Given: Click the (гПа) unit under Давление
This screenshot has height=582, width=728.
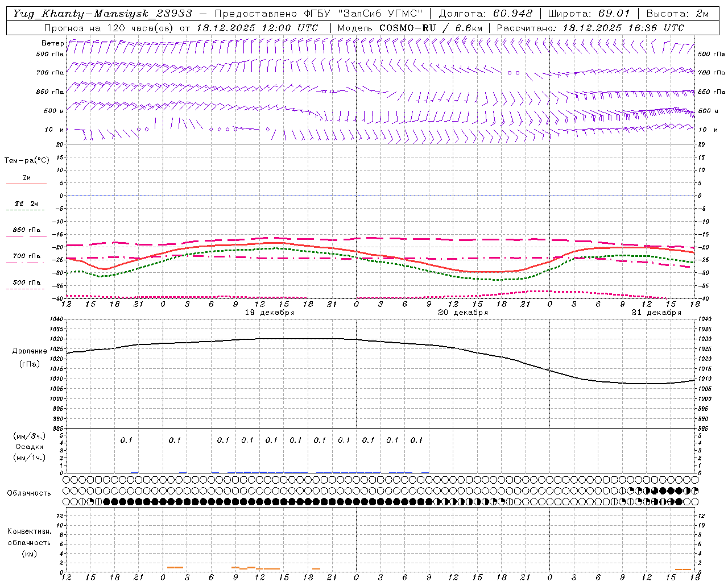Looking at the screenshot, I should [x=30, y=364].
